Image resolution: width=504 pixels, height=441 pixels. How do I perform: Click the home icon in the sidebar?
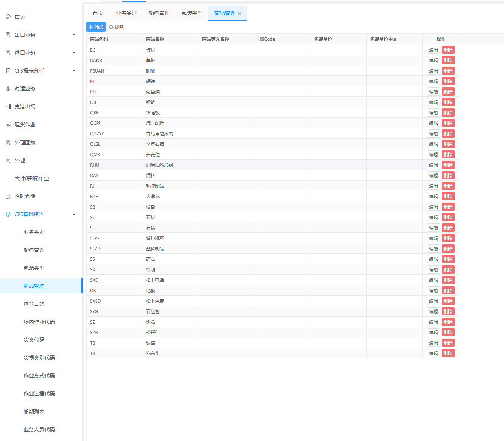[x=8, y=17]
